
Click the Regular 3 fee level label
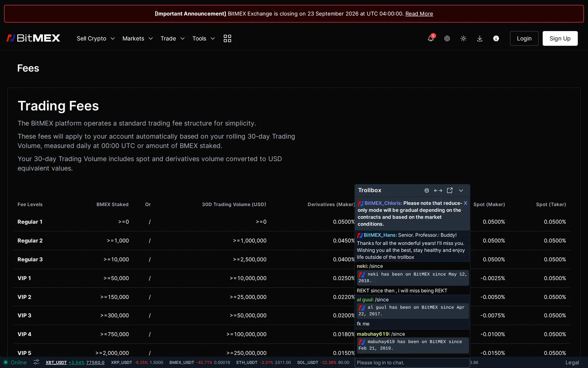pos(30,259)
